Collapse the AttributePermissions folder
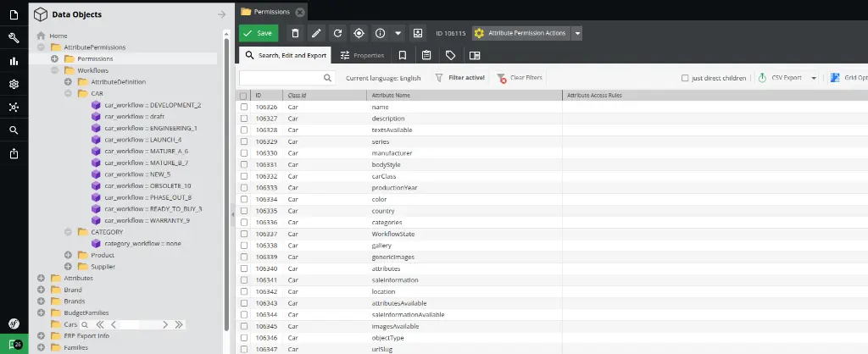 41,47
